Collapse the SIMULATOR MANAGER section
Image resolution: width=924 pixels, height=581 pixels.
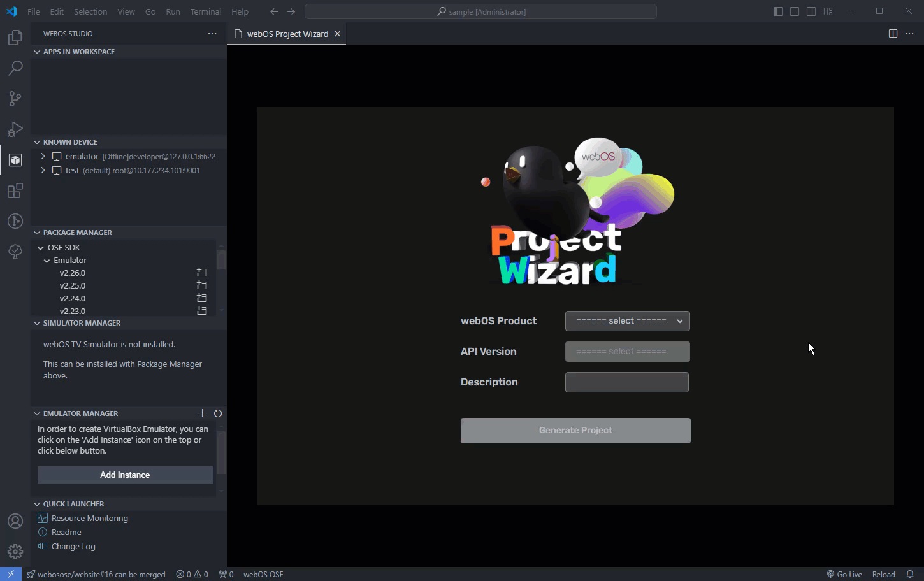(129, 323)
